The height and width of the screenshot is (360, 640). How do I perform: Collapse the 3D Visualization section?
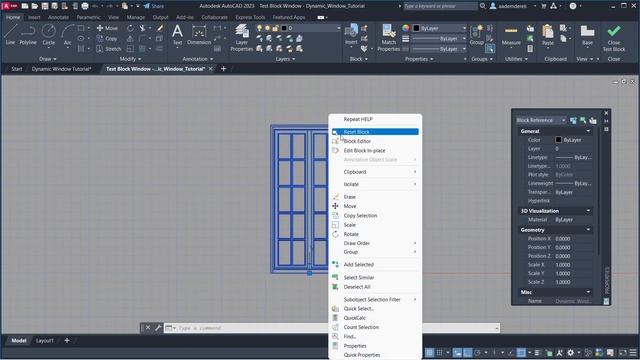588,211
